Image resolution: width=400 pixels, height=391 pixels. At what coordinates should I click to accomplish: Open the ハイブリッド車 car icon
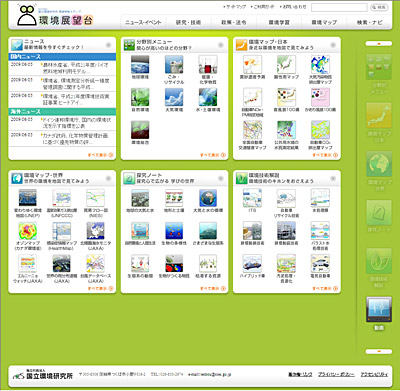coord(252,263)
